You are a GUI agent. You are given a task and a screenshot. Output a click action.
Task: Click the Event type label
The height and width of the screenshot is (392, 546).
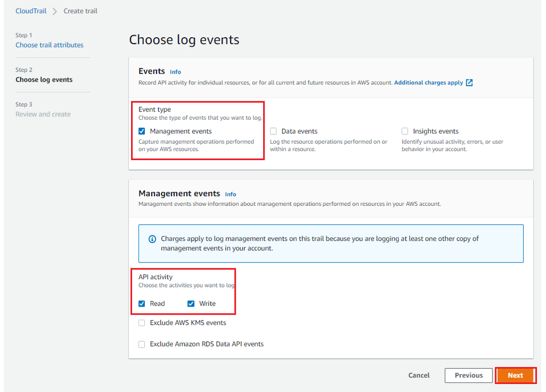tap(154, 109)
